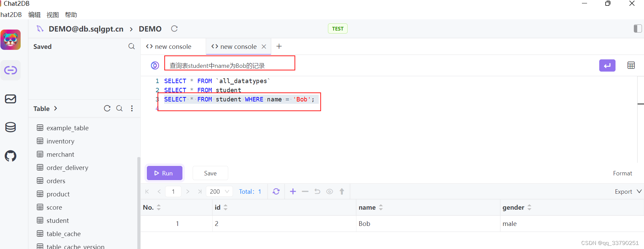Close the second new console tab
This screenshot has width=644, height=249.
point(264,46)
